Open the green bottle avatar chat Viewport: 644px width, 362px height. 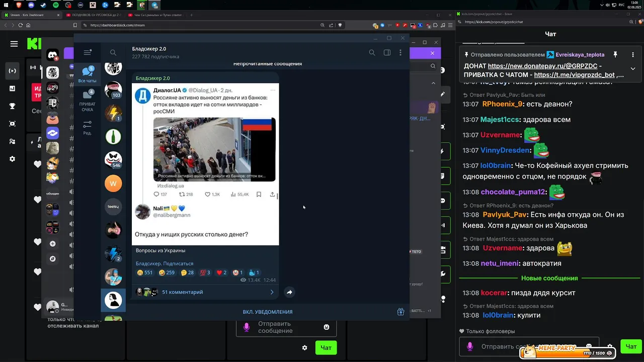(x=113, y=136)
